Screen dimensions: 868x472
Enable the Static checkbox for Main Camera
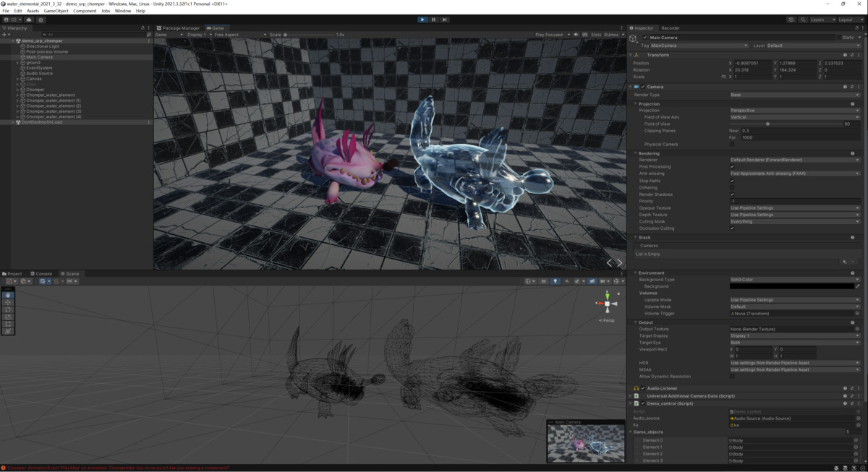(839, 38)
